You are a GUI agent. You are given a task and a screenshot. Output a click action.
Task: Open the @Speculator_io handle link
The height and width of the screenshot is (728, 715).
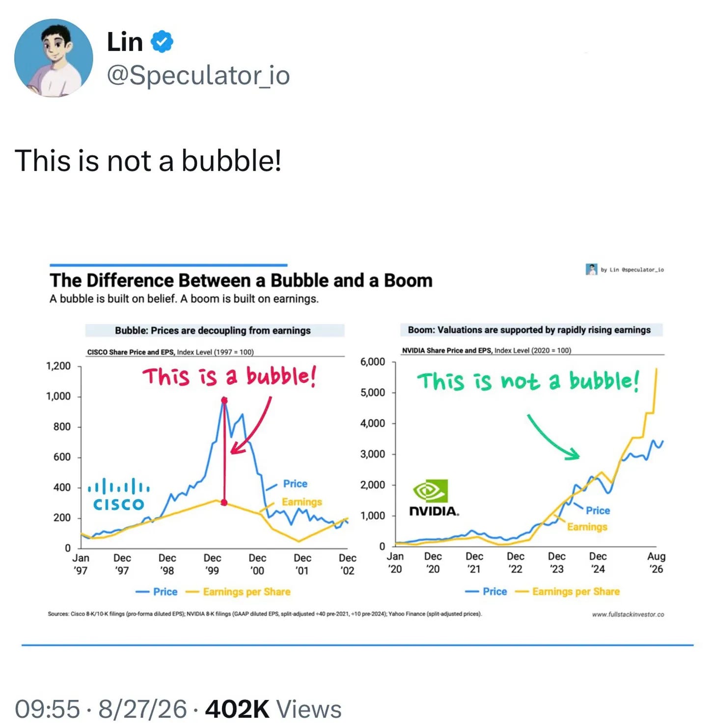click(x=198, y=76)
